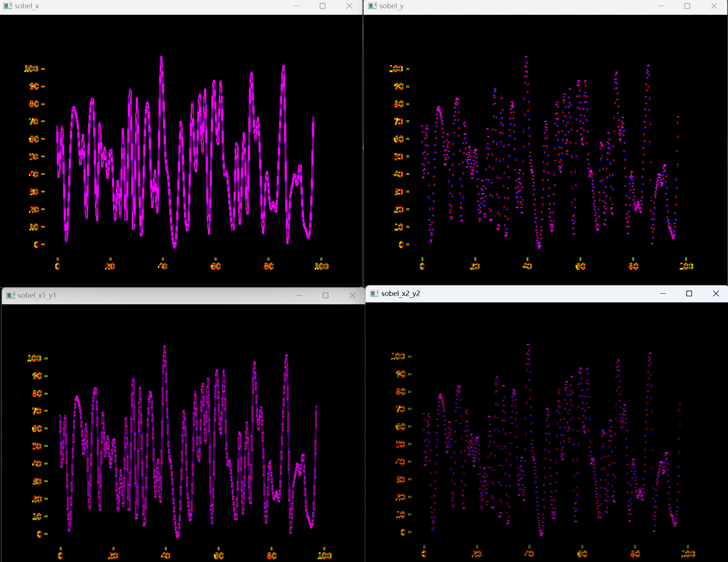The width and height of the screenshot is (728, 562).
Task: Click the x-axis 20 label in sobel_x
Action: coord(110,266)
